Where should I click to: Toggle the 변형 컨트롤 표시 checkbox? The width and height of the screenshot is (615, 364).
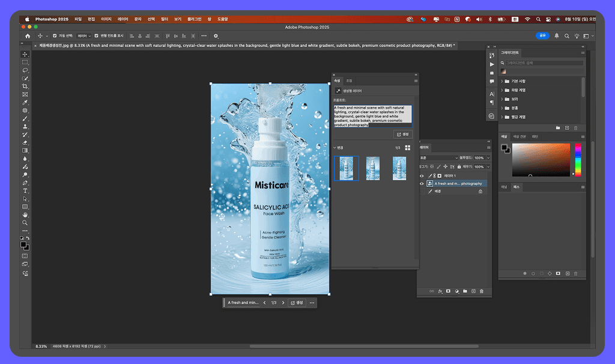point(97,35)
